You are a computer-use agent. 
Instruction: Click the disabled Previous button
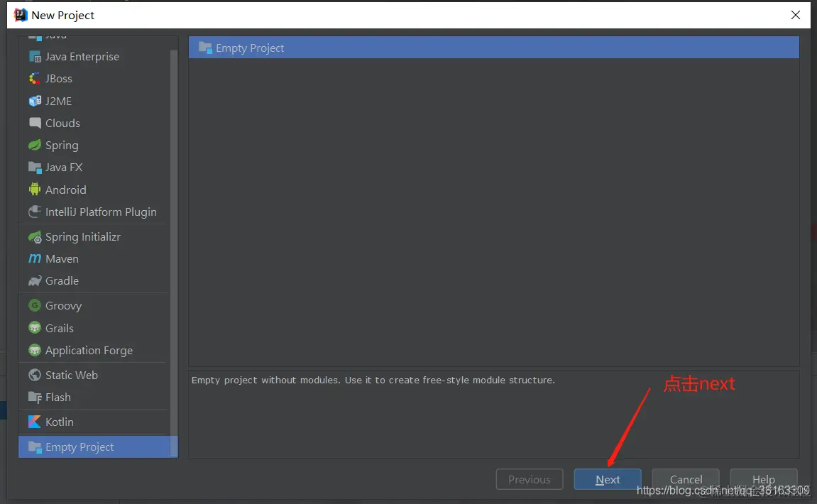pos(530,479)
